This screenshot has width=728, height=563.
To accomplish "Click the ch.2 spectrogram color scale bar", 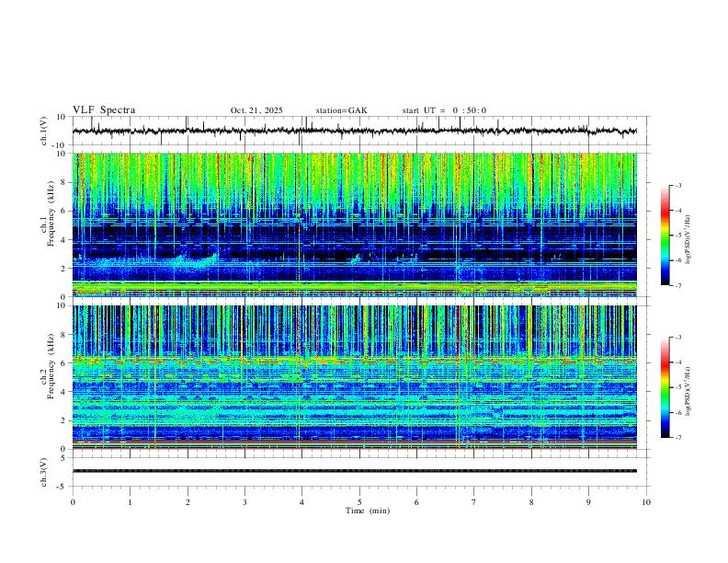I will [x=665, y=387].
